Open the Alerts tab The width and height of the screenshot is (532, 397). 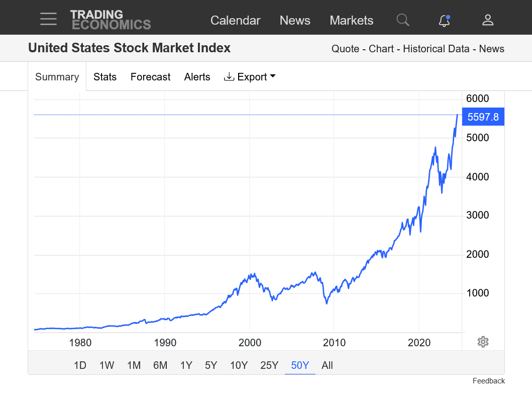[197, 77]
